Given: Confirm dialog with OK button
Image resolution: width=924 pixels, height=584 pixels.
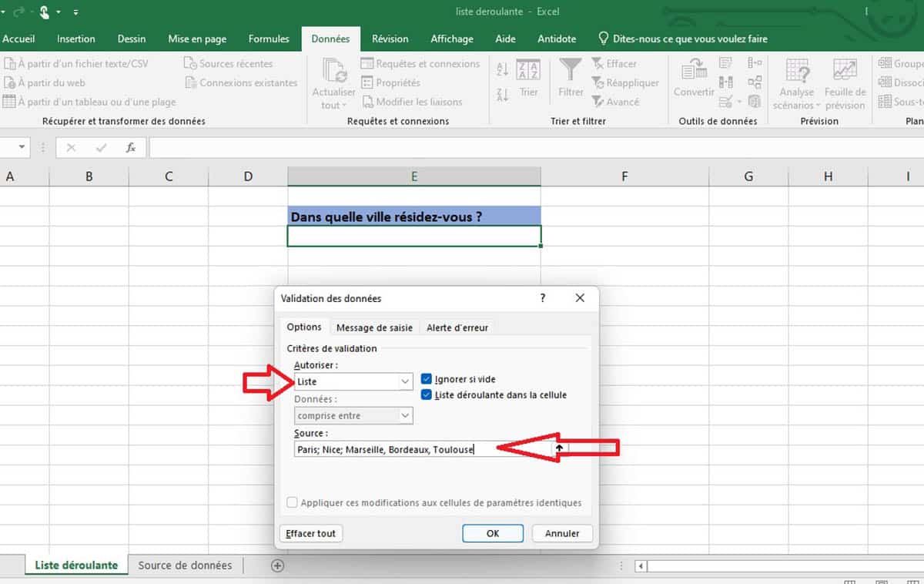Looking at the screenshot, I should pos(493,533).
